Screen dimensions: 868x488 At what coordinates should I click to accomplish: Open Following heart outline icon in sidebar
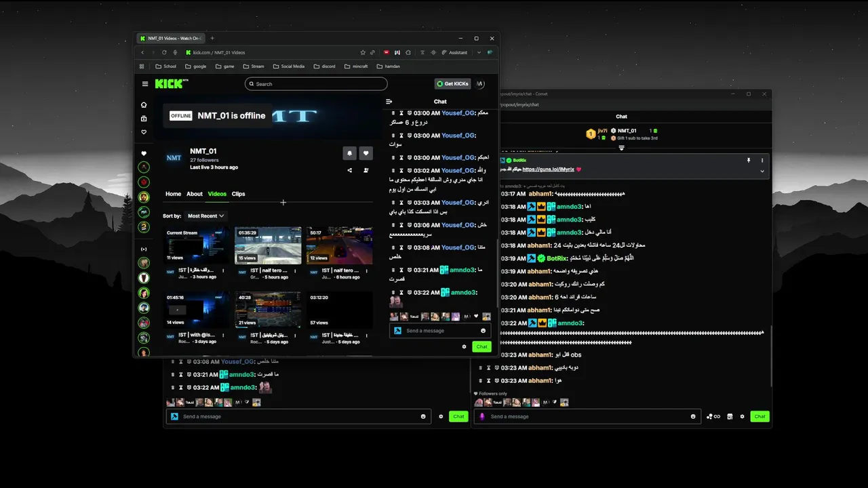[144, 132]
